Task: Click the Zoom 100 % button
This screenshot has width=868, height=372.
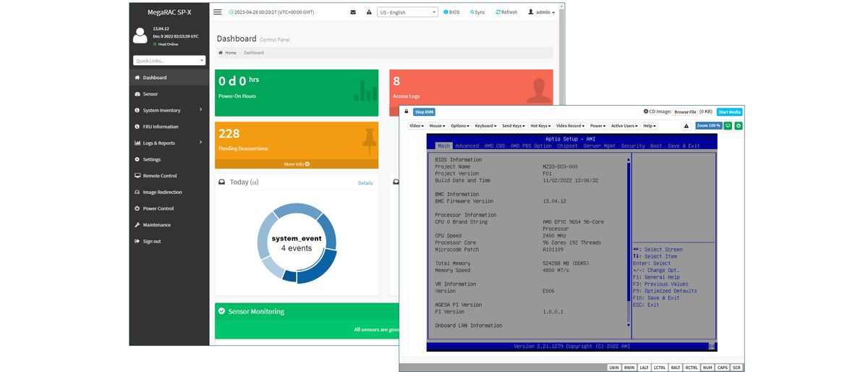Action: (709, 126)
